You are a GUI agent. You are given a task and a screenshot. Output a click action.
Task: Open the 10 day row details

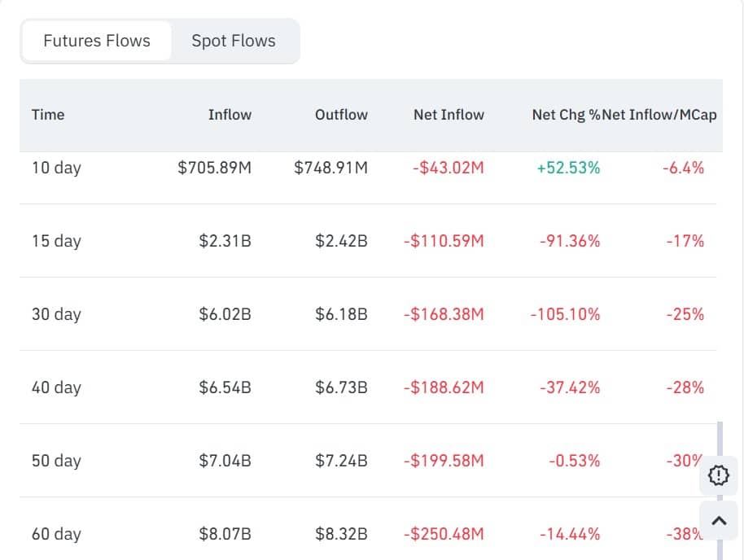55,168
